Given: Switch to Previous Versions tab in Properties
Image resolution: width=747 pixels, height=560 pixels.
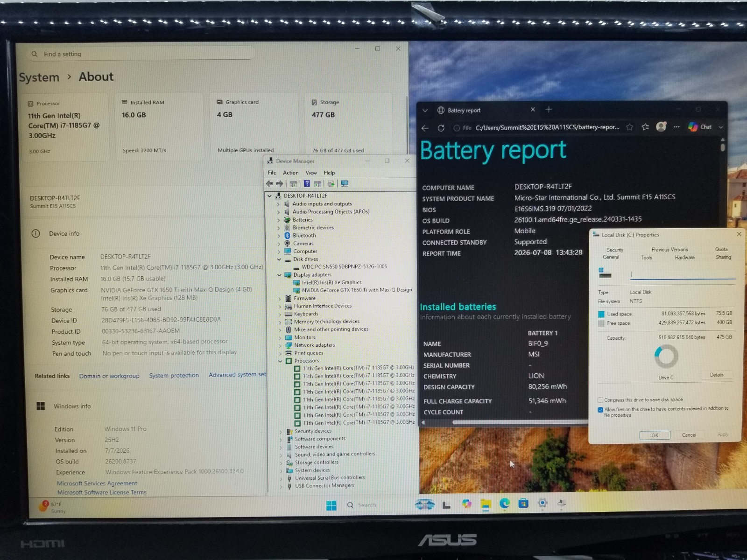Looking at the screenshot, I should 669,250.
